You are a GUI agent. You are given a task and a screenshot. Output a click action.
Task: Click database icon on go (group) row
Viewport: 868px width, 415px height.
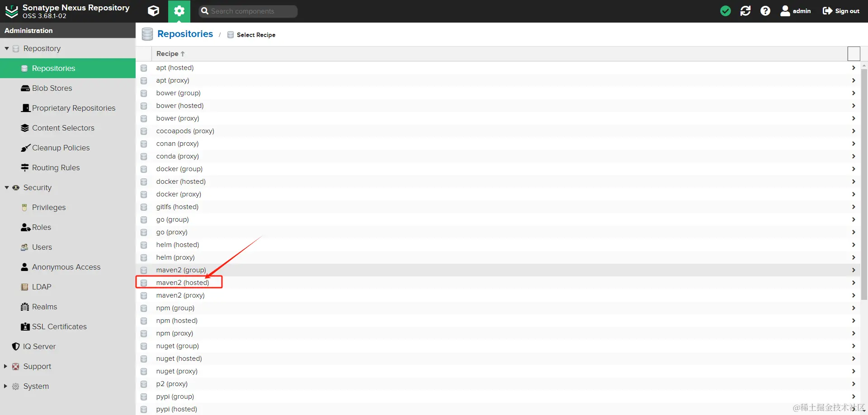tap(144, 219)
